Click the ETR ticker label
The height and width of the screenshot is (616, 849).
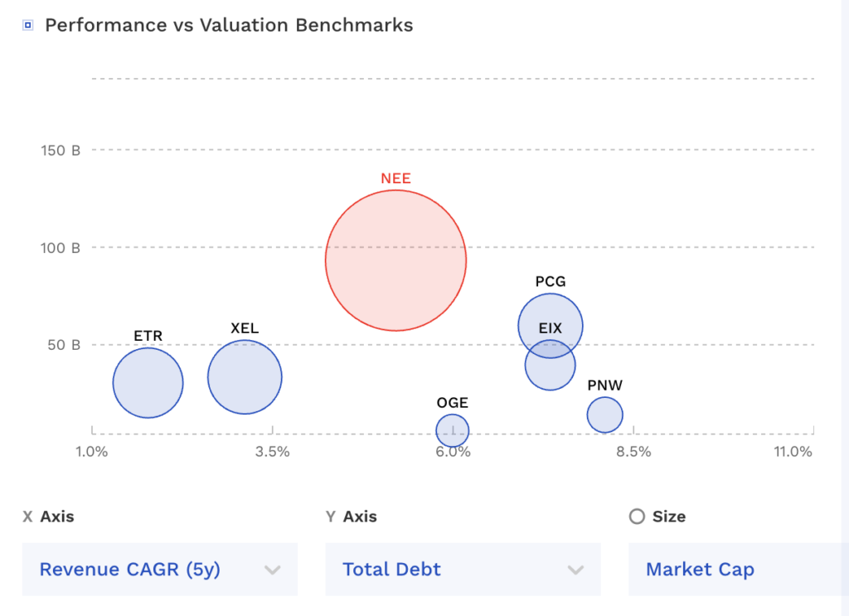pyautogui.click(x=148, y=336)
